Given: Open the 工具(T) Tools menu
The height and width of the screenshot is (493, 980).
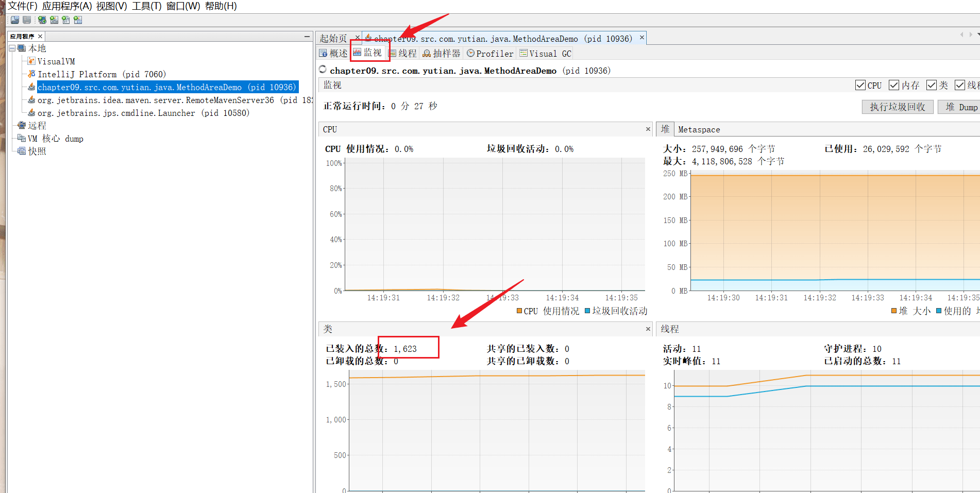Looking at the screenshot, I should 147,6.
